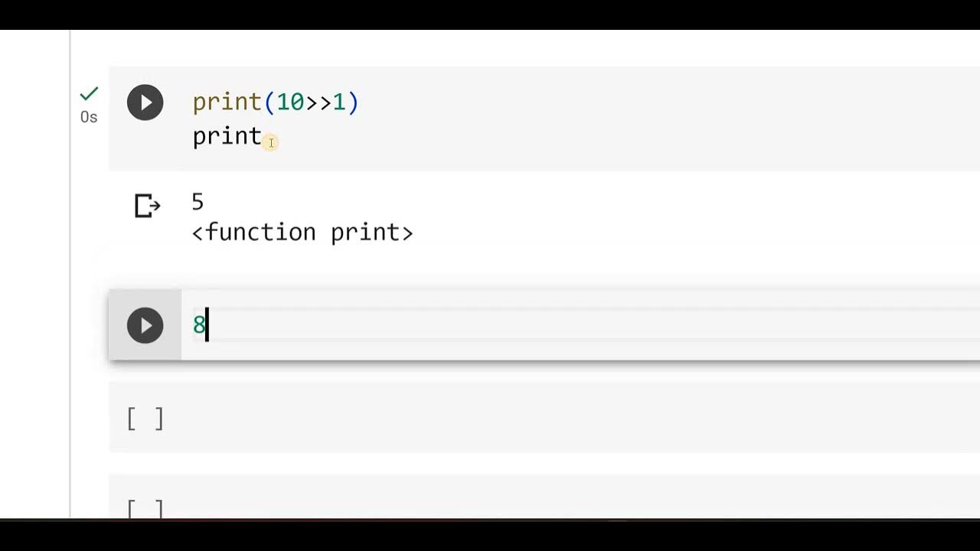Viewport: 980px width, 551px height.
Task: Click the print keyword on the first line
Action: click(x=227, y=103)
